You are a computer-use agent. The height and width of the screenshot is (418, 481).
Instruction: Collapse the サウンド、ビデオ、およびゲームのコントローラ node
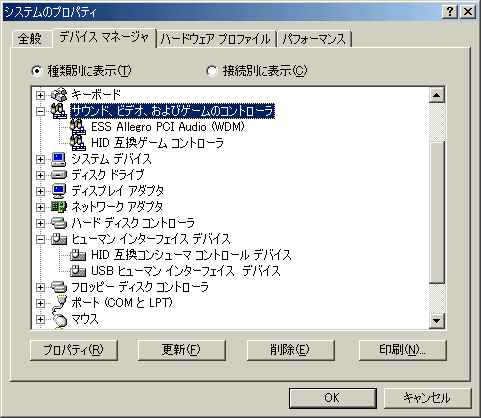coord(40,111)
